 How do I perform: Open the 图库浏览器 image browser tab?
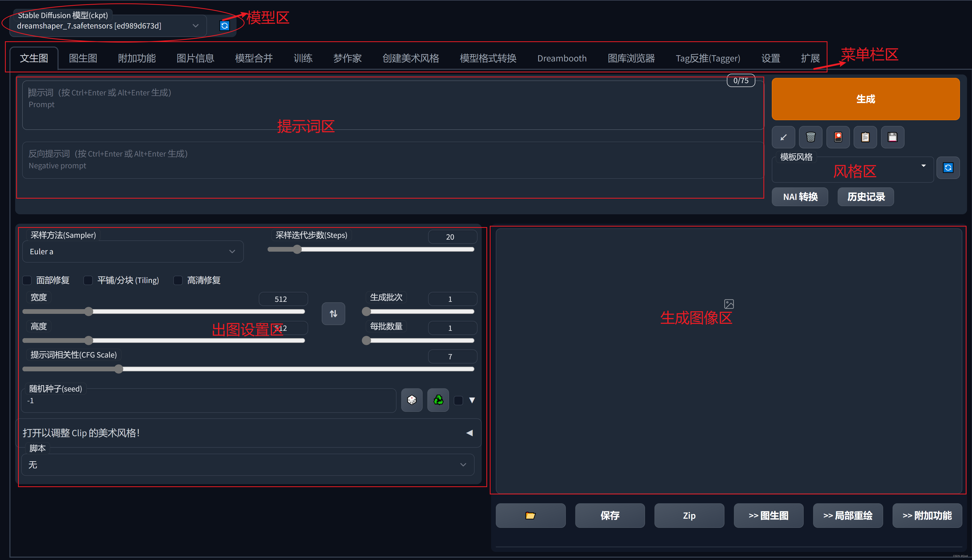point(631,59)
